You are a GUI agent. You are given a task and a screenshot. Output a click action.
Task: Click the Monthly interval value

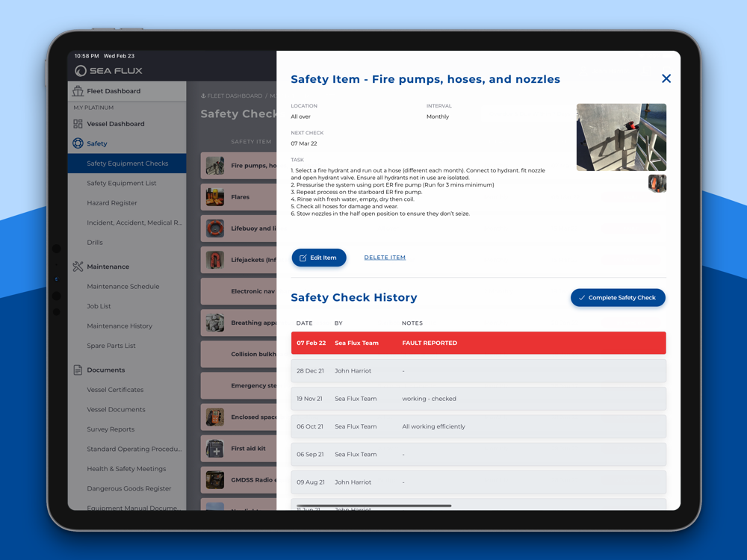pyautogui.click(x=437, y=116)
